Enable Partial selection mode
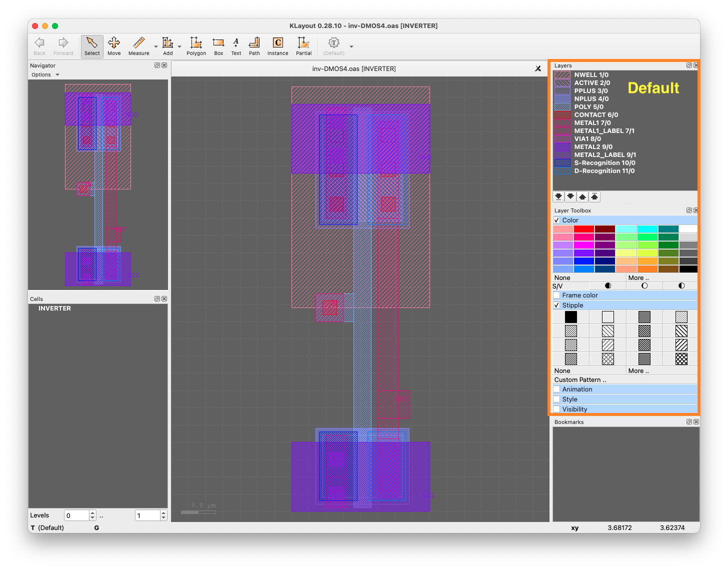The image size is (728, 570). point(303,46)
